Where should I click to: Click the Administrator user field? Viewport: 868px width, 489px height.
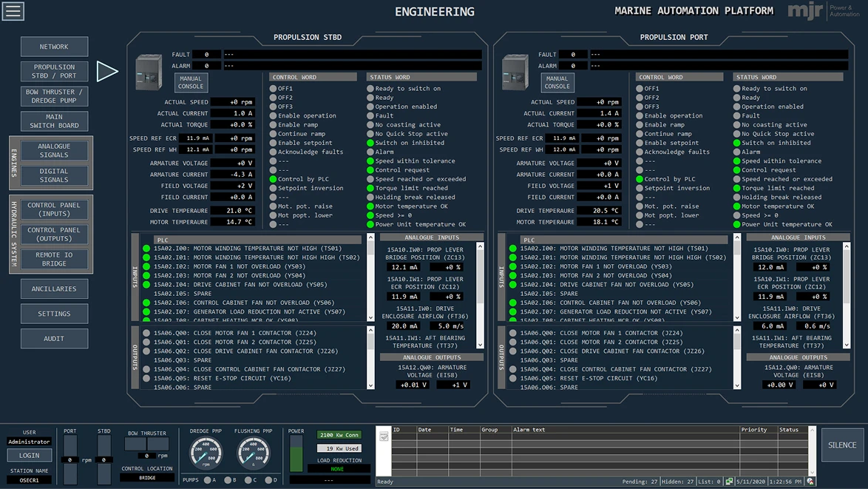(x=30, y=442)
